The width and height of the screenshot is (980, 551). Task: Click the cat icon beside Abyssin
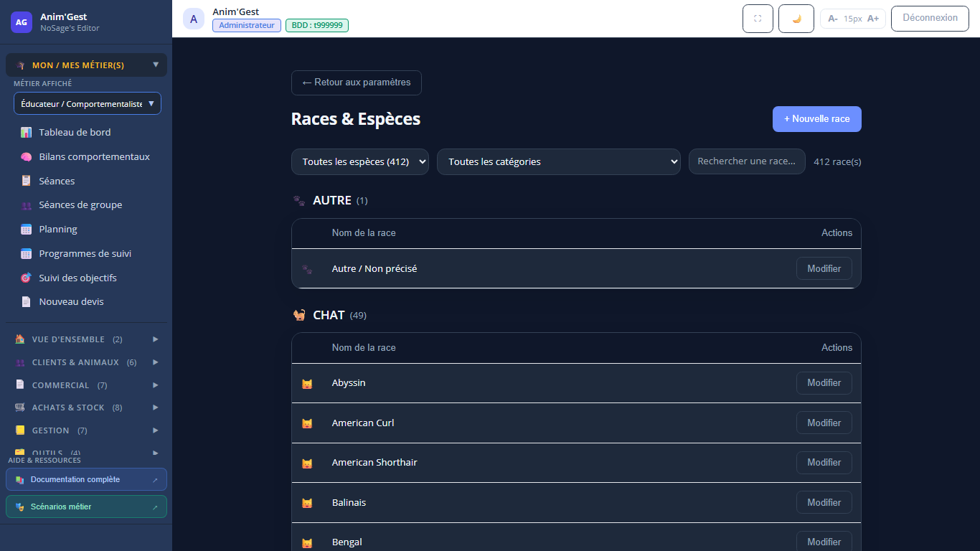[x=307, y=384]
